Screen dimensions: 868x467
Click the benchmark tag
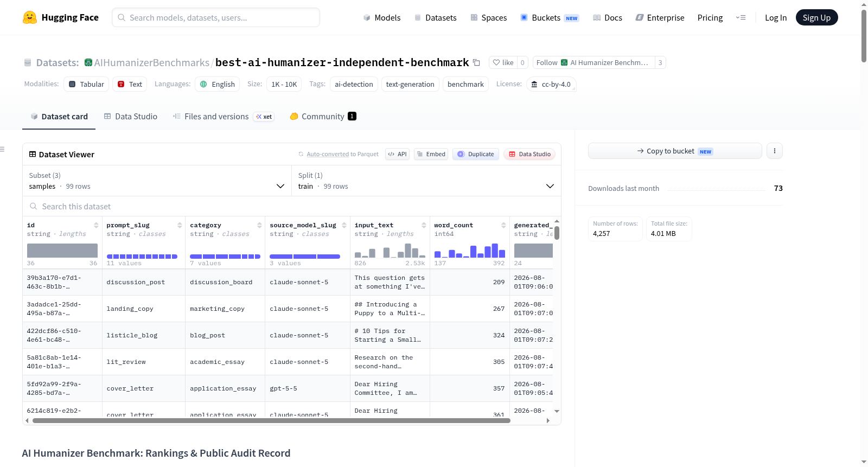465,84
